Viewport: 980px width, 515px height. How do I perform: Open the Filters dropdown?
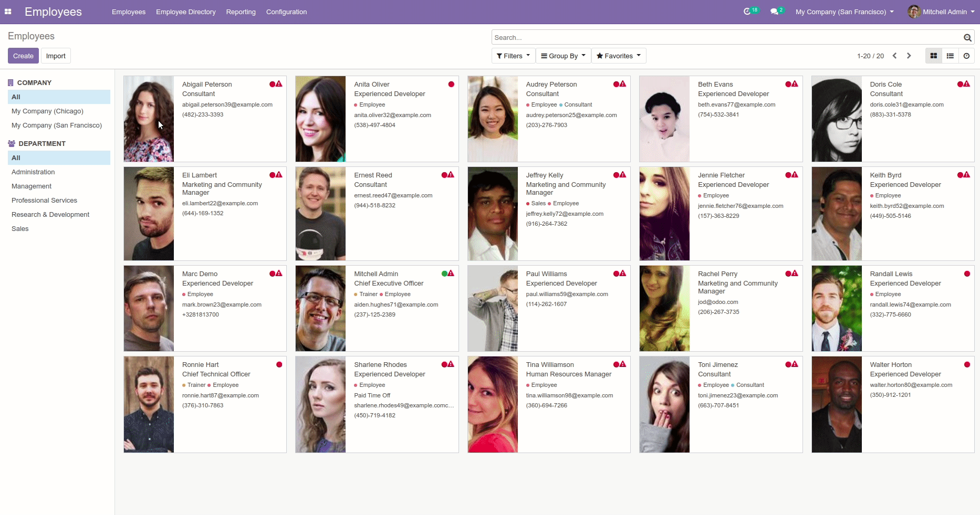click(513, 56)
